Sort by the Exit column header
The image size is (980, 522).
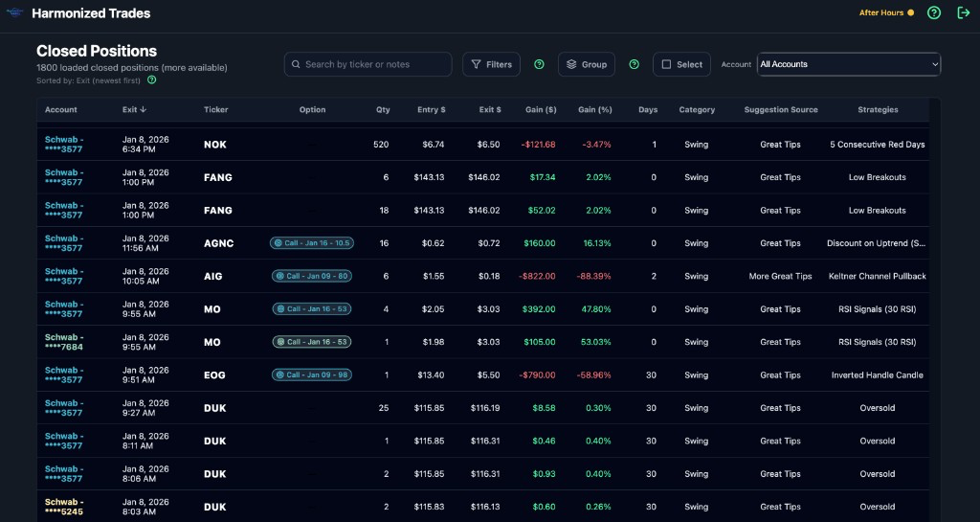pyautogui.click(x=134, y=109)
